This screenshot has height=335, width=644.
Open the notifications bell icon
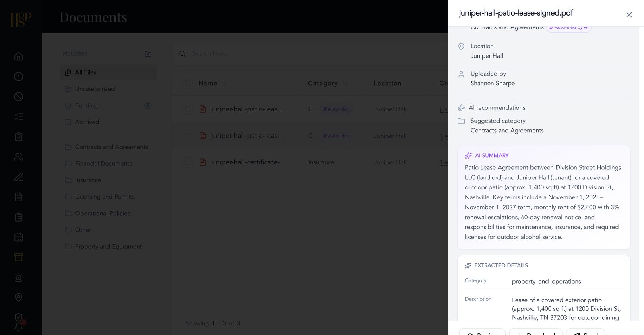[x=19, y=327]
